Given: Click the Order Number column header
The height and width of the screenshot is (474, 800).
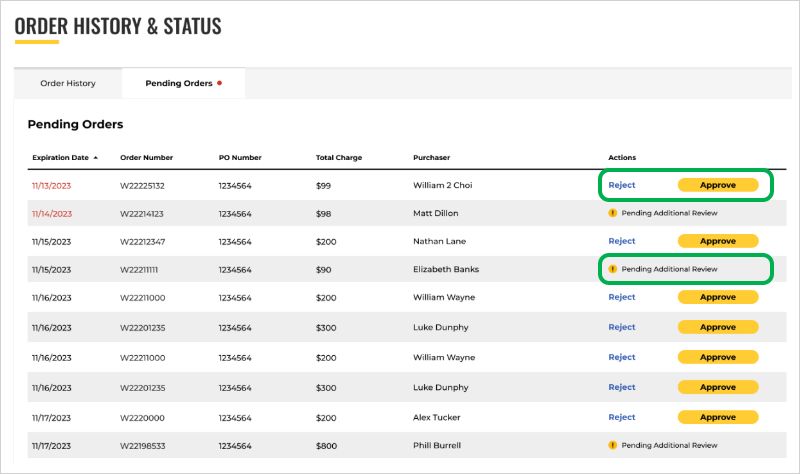Looking at the screenshot, I should click(146, 158).
